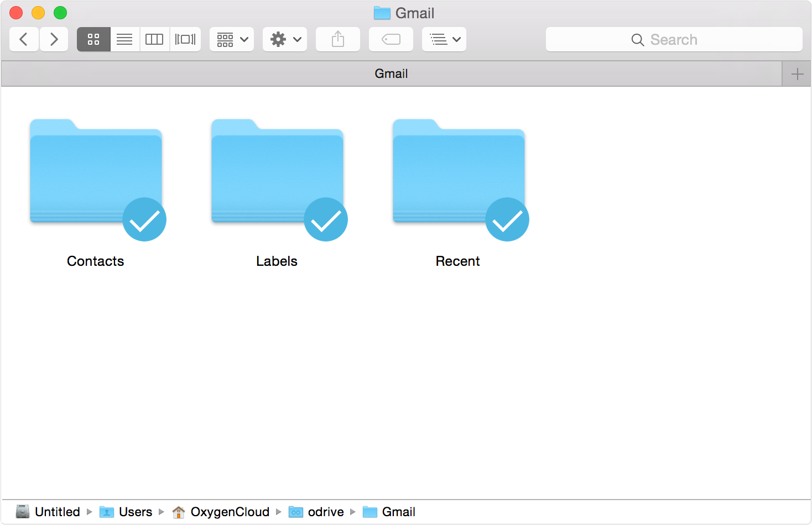Switch to column view
The image size is (812, 525).
154,39
